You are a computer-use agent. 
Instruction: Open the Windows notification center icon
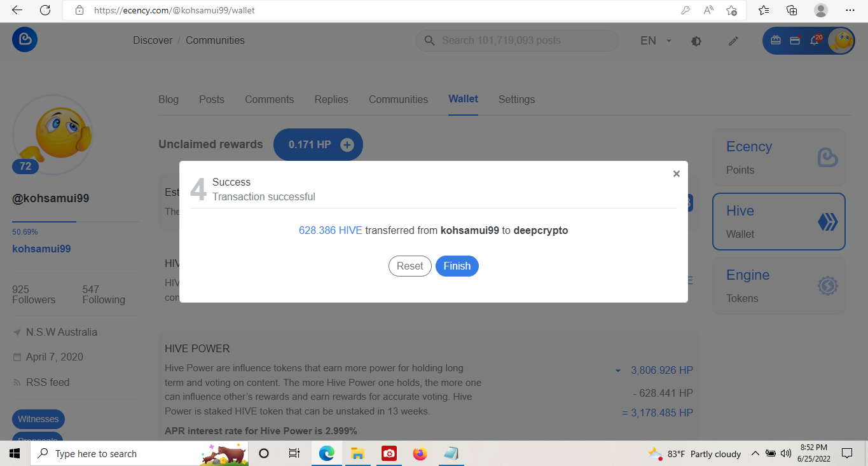click(847, 453)
